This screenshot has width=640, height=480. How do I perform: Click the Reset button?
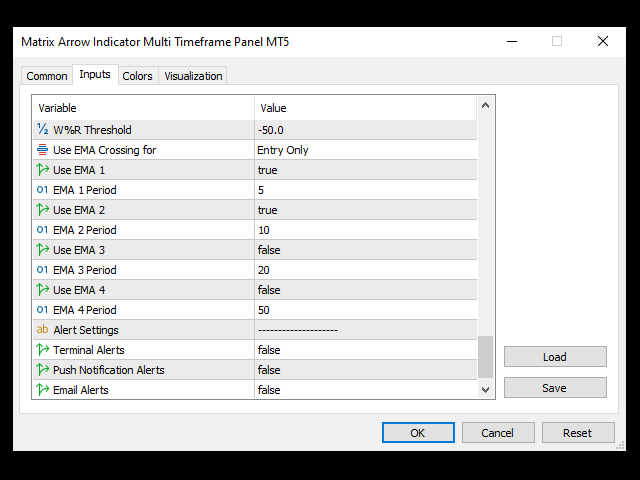(578, 433)
